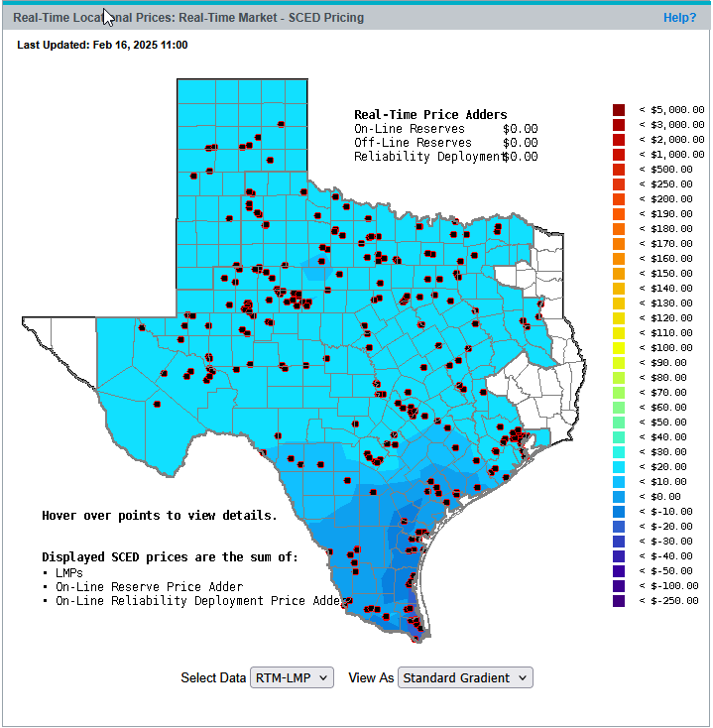This screenshot has height=728, width=713.
Task: Click the < $30.00 legend color swatch
Action: (x=619, y=451)
